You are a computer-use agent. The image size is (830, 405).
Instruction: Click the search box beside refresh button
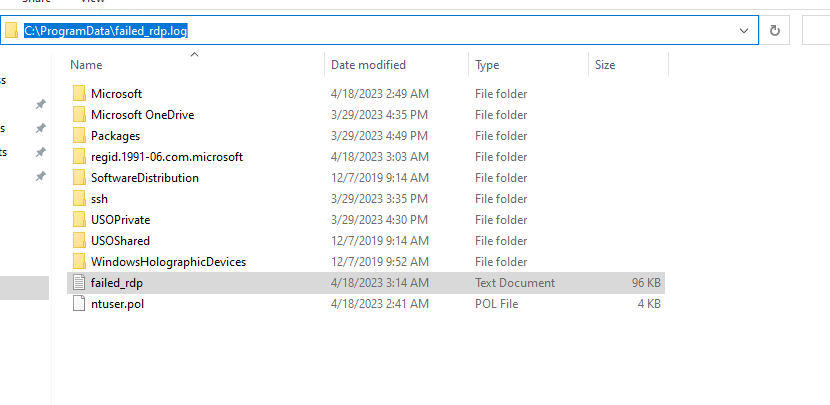click(x=816, y=31)
